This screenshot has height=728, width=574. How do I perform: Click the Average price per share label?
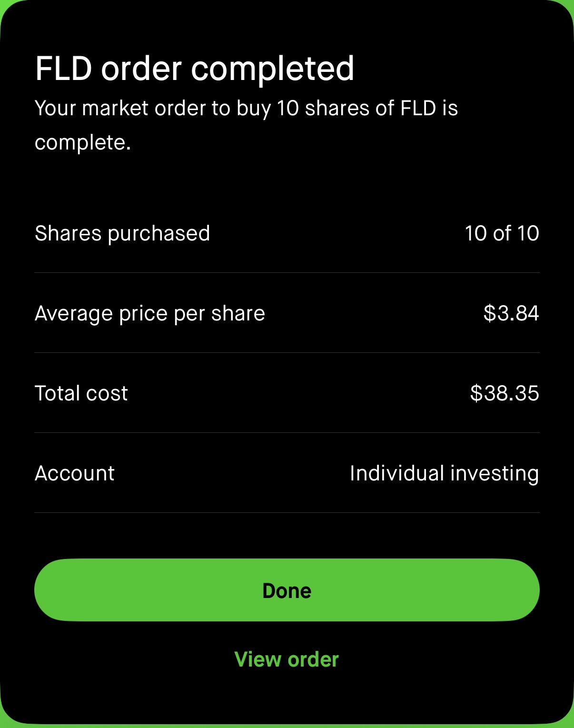tap(150, 313)
